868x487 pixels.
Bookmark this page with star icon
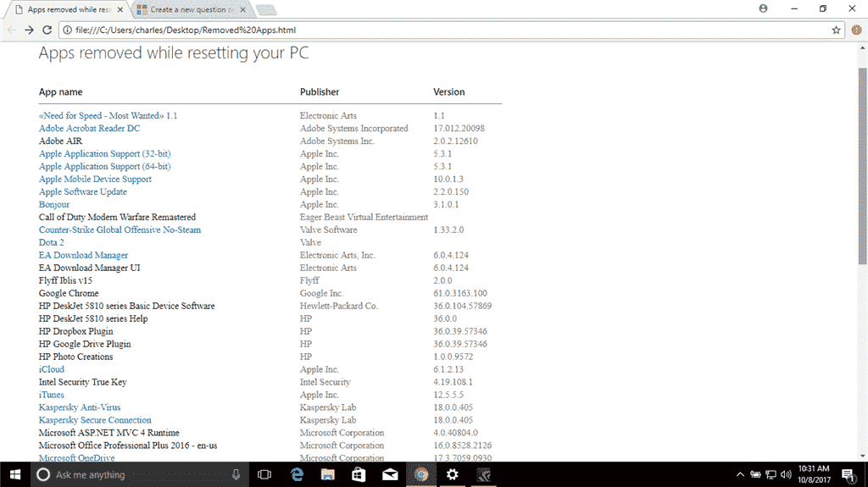(x=836, y=30)
